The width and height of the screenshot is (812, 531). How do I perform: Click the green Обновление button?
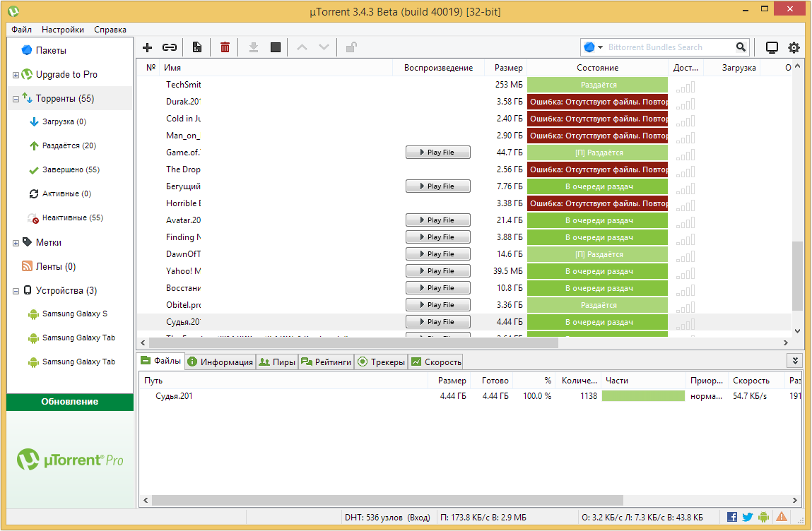tap(70, 402)
